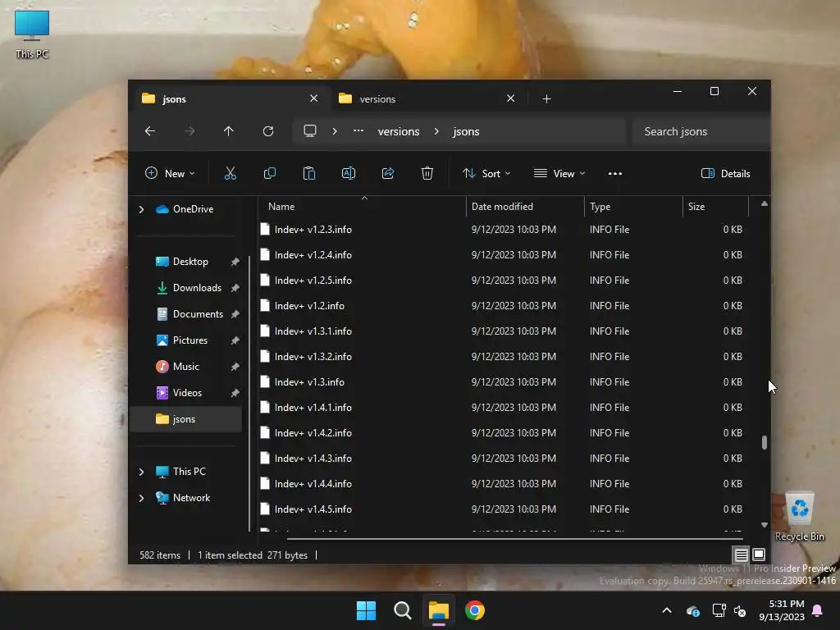This screenshot has height=630, width=840.
Task: Expand OneDrive in navigation pane
Action: [141, 209]
